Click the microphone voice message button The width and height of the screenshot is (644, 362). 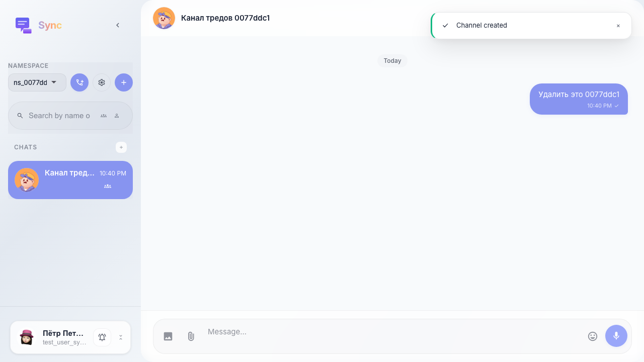[x=616, y=336]
